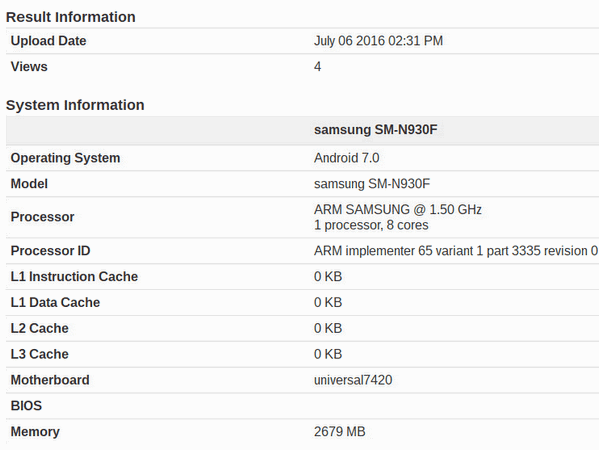Click the Result Information heading
The height and width of the screenshot is (450, 599).
point(71,17)
